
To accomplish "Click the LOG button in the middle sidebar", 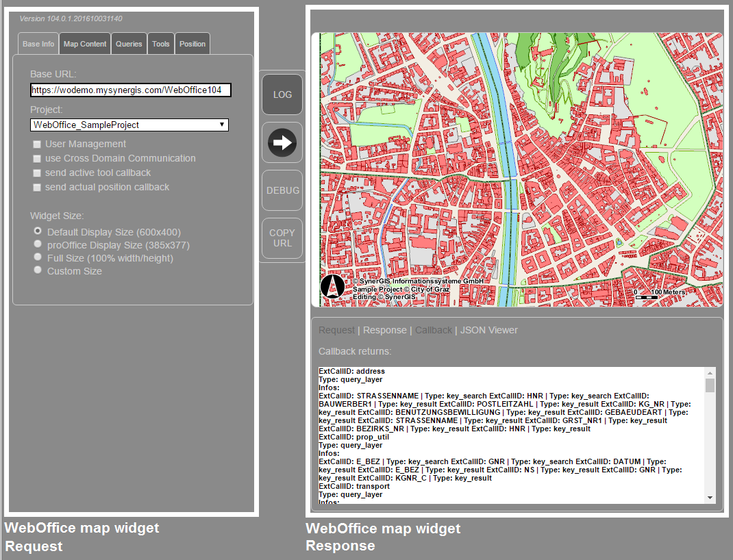I will 282,94.
